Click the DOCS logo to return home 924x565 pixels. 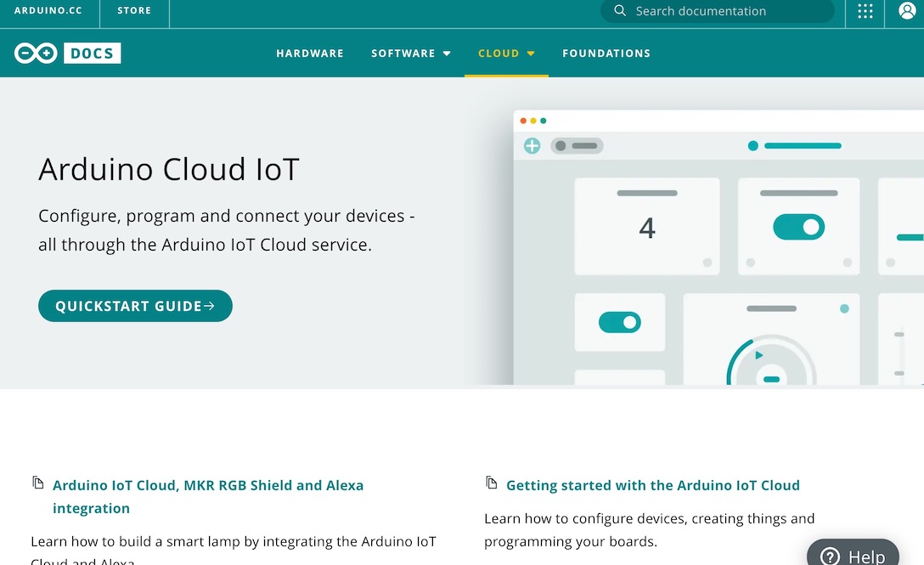click(92, 53)
